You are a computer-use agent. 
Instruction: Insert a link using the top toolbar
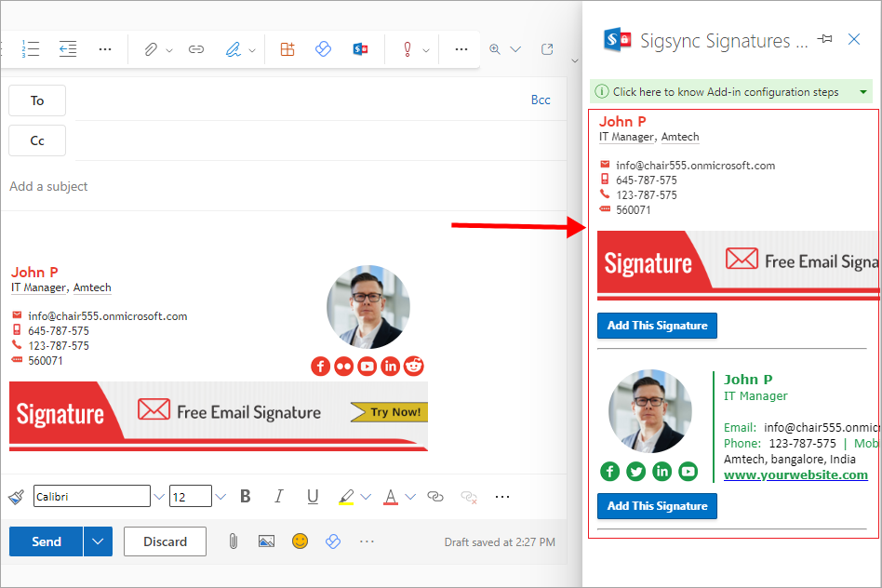tap(196, 49)
